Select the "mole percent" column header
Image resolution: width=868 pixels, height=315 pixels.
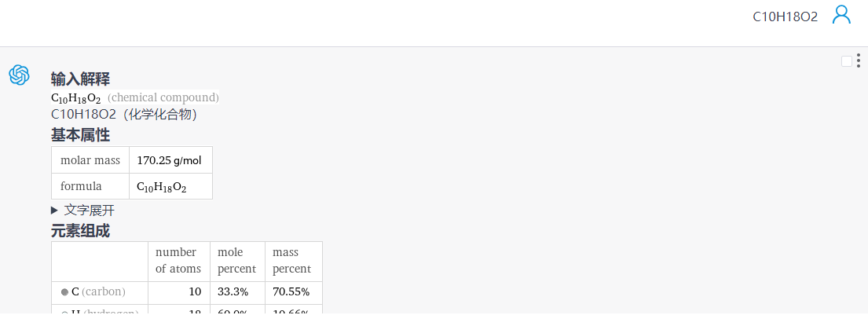tap(235, 260)
